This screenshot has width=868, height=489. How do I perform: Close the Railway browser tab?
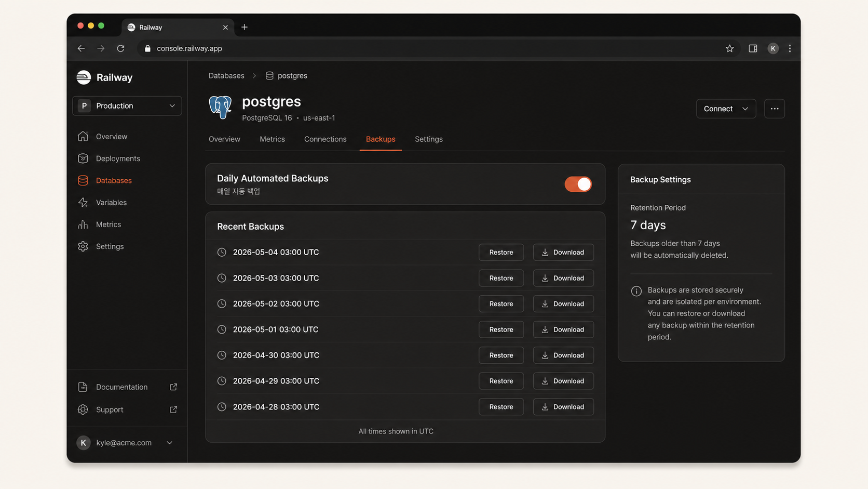[225, 28]
